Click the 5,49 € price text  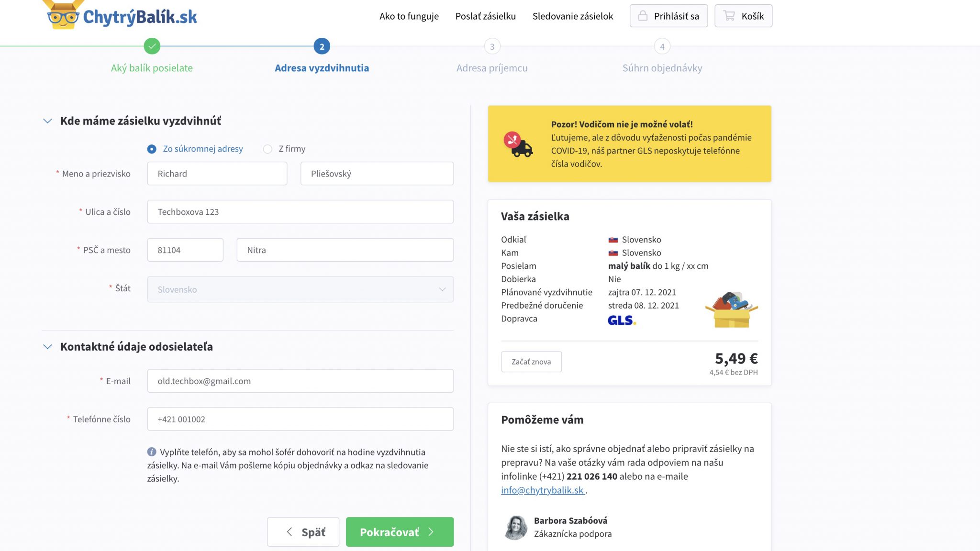tap(736, 358)
